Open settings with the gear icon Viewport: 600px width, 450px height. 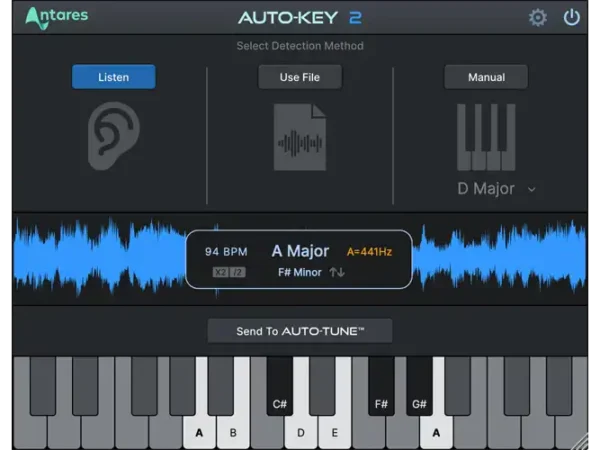(538, 18)
